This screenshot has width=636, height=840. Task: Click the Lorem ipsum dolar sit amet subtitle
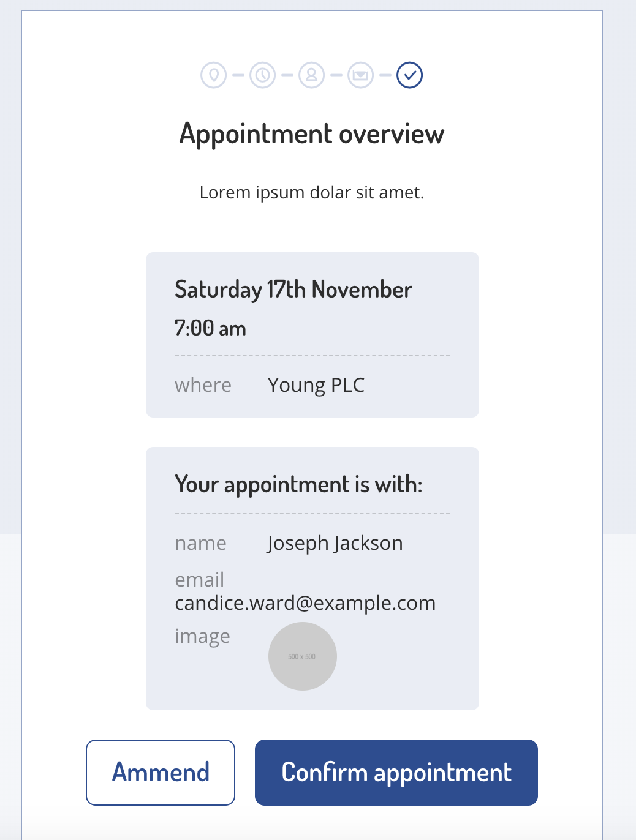[x=312, y=192]
